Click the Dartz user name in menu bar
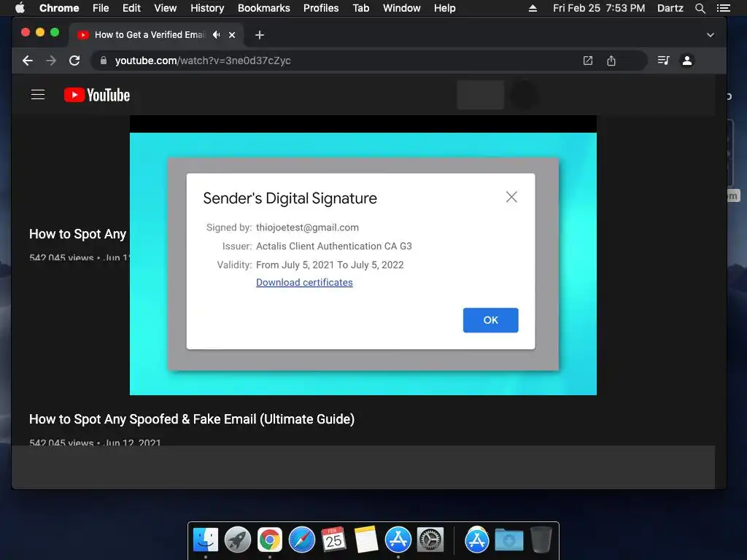Image resolution: width=747 pixels, height=560 pixels. pyautogui.click(x=670, y=8)
